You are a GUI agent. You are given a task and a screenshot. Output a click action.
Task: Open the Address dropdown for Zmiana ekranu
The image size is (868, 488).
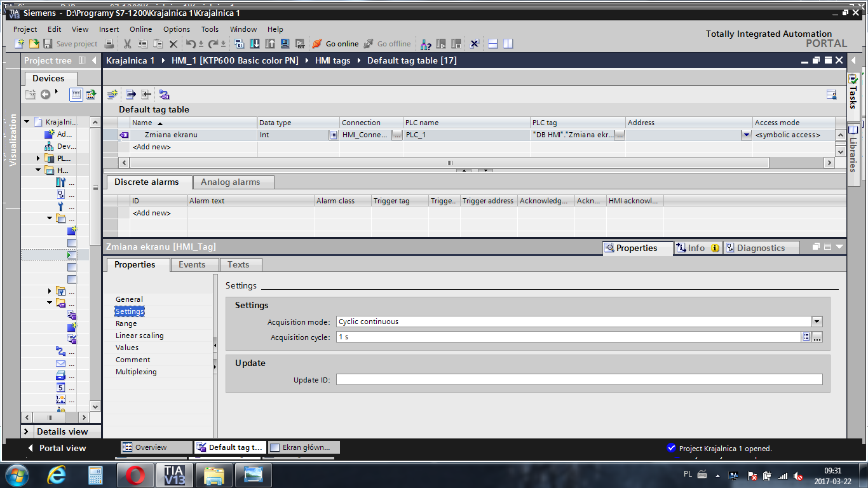(x=746, y=135)
